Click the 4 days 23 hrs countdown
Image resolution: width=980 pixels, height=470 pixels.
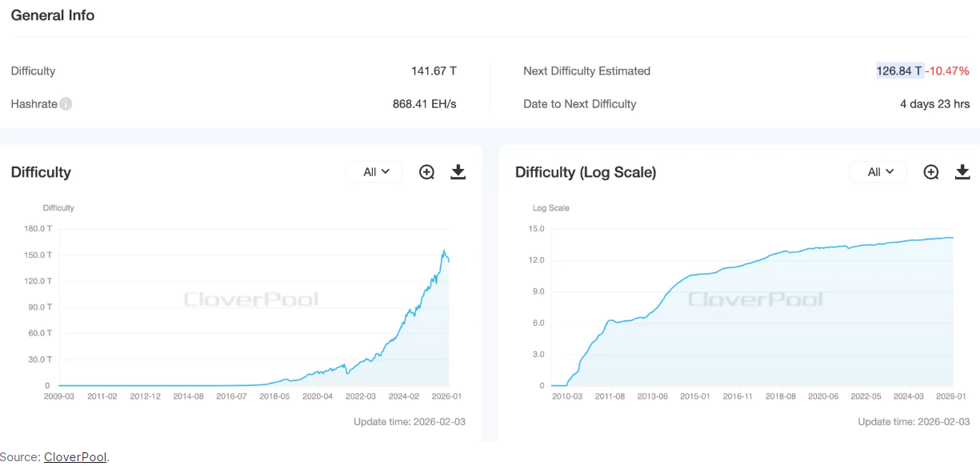934,104
